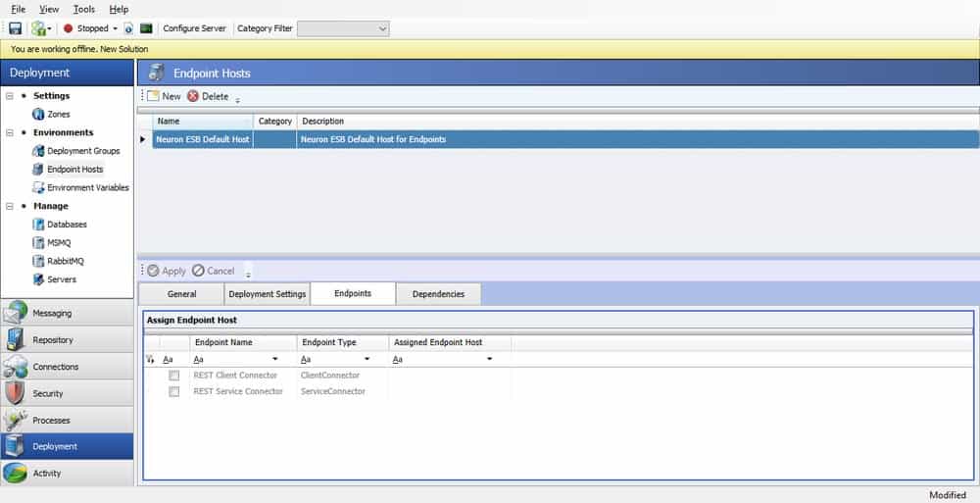Click the Processes tools icon

click(15, 420)
